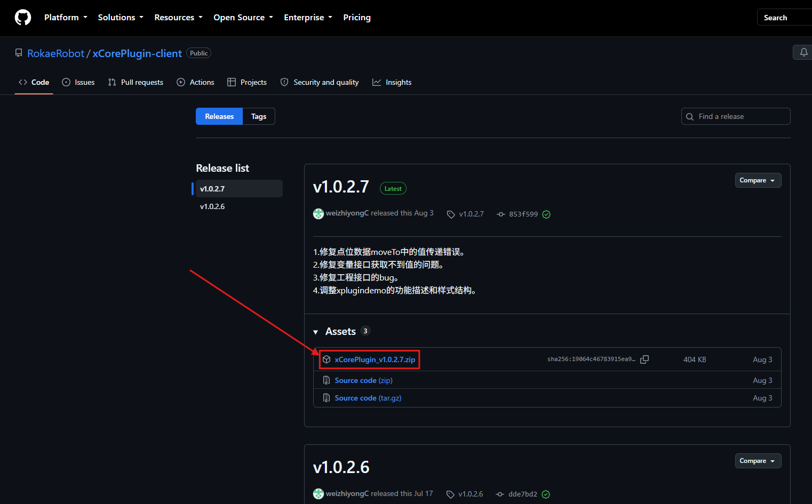
Task: Click the tag icon beside v1.0.2.6
Action: pyautogui.click(x=450, y=494)
